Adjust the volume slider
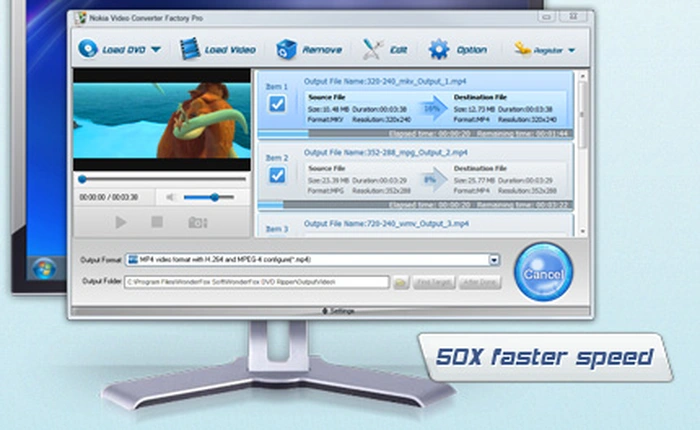Screen dimensions: 700x430 point(208,197)
